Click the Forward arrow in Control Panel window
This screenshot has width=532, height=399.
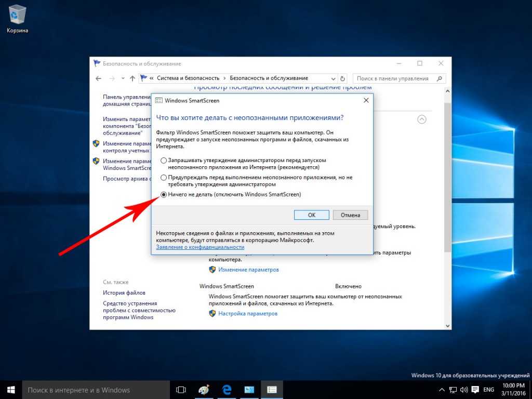112,78
